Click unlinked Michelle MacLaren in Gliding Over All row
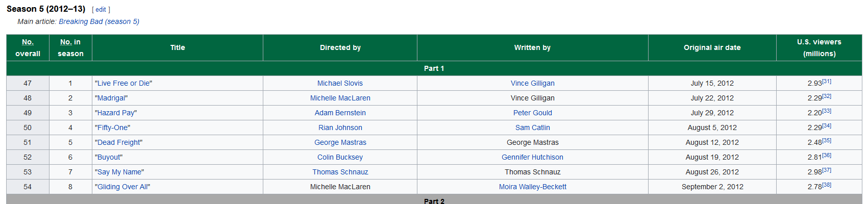Image resolution: width=868 pixels, height=204 pixels. pyautogui.click(x=340, y=187)
